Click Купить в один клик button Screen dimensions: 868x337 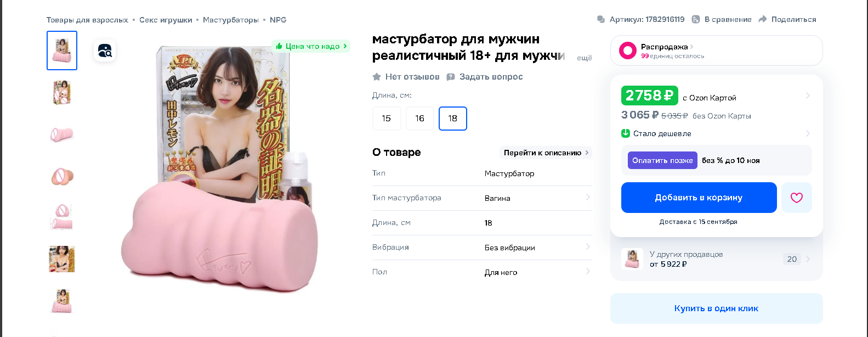click(x=717, y=308)
